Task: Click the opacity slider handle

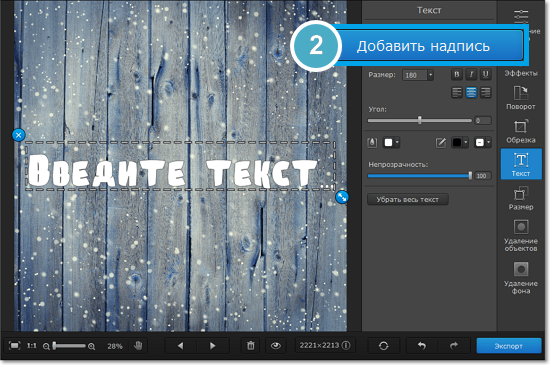Action: coord(470,175)
